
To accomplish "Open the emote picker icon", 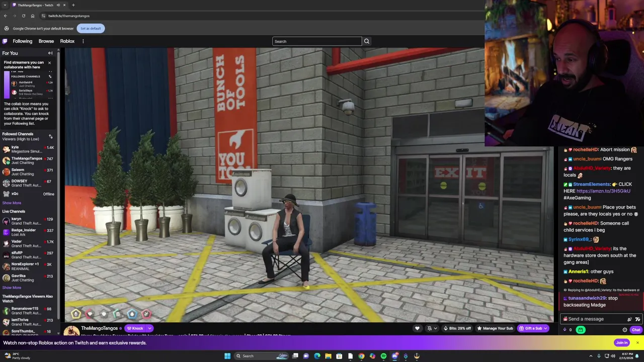I will 637,319.
